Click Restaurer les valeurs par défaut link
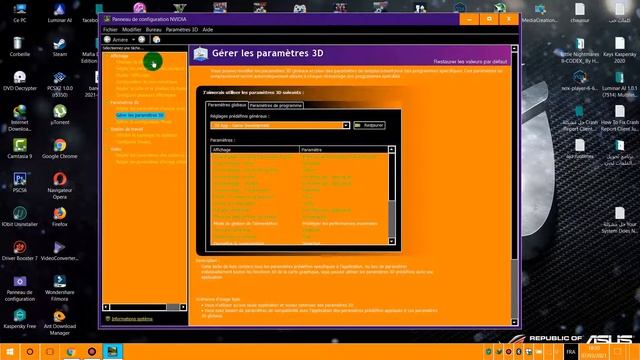The image size is (640, 360). (x=470, y=62)
